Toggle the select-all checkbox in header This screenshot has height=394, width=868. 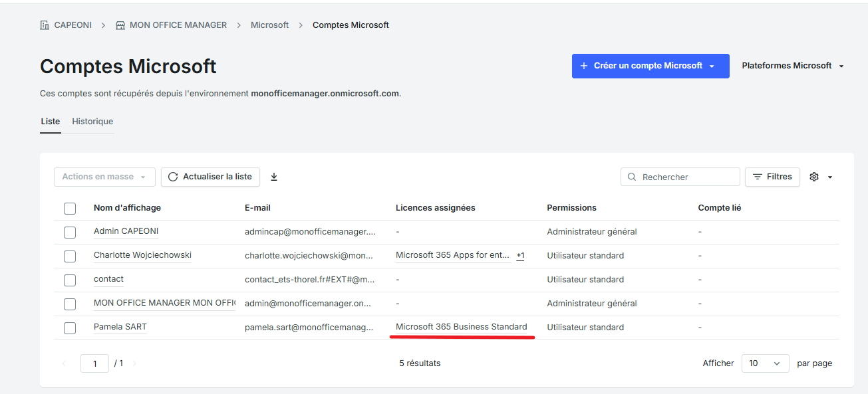click(70, 209)
